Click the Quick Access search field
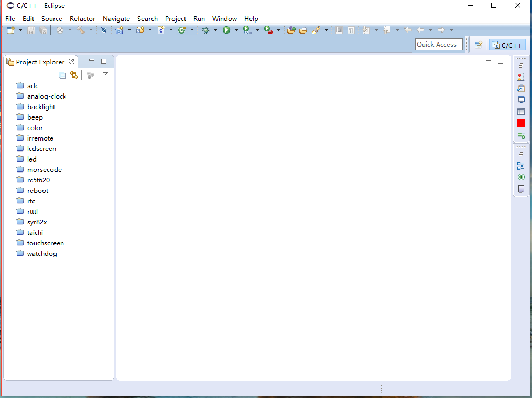Viewport: 532px width, 398px height. point(439,45)
